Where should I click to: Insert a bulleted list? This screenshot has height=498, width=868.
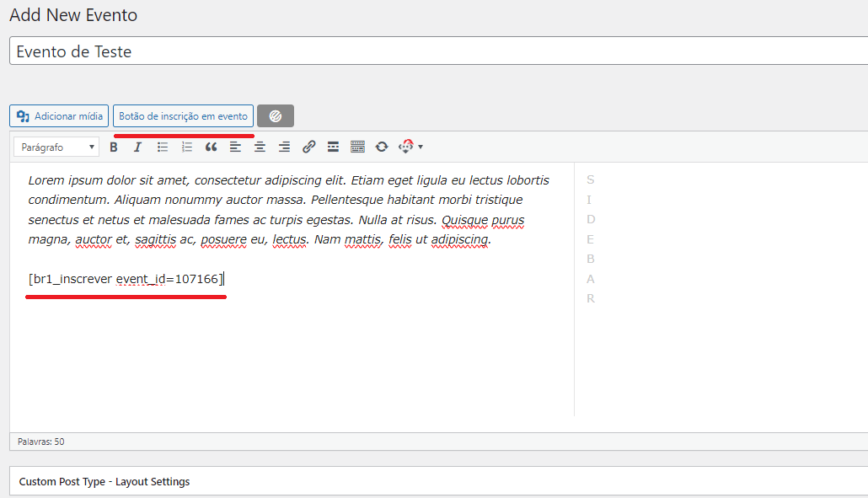pos(163,147)
